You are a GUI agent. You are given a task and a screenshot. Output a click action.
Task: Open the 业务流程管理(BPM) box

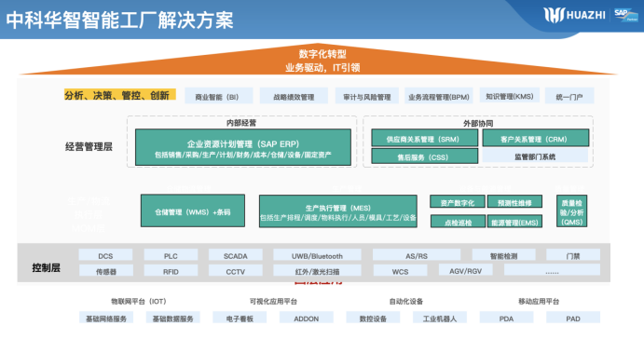439,97
